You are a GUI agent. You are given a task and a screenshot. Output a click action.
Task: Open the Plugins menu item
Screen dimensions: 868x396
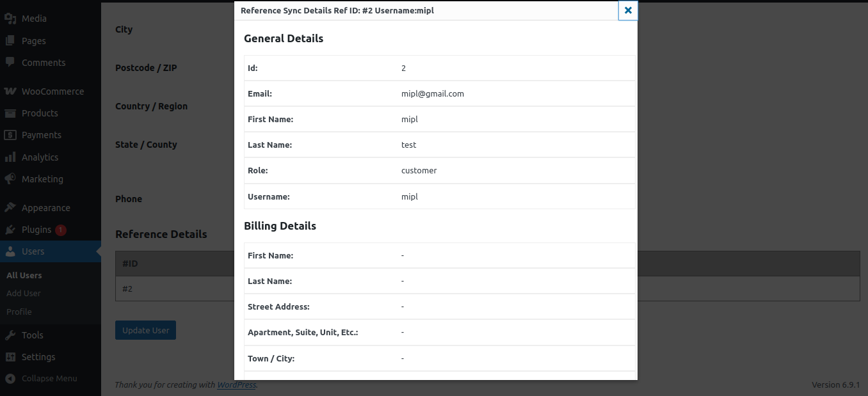tap(36, 230)
